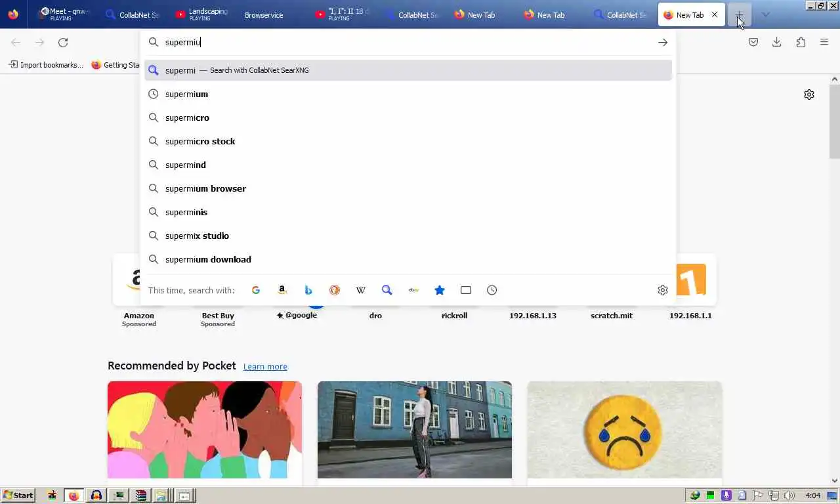This screenshot has width=840, height=504.
Task: Open search settings gear in the suggestions panel
Action: click(x=663, y=290)
